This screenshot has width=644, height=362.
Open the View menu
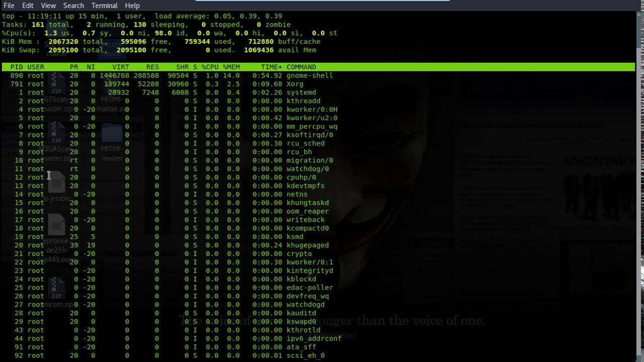(x=48, y=6)
